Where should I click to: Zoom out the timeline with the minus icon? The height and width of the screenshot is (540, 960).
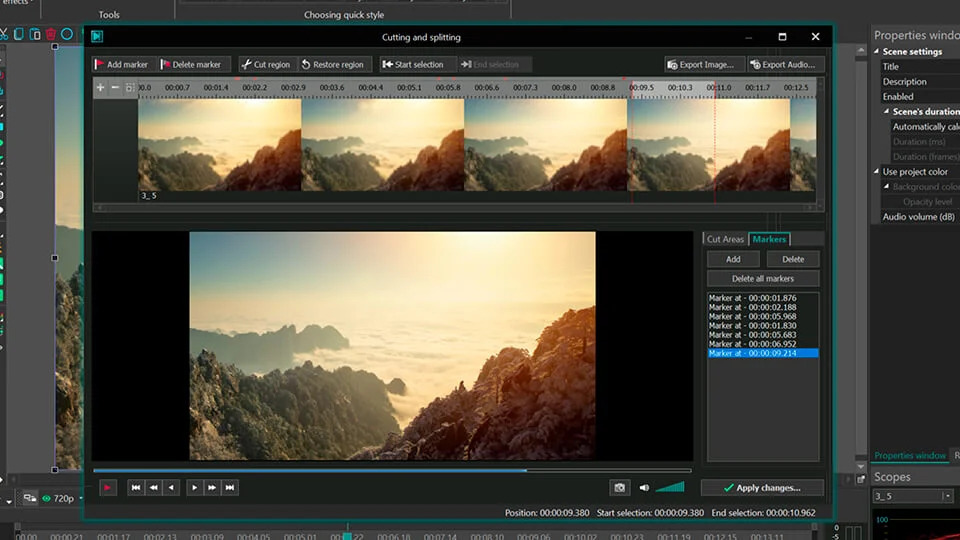coord(115,88)
